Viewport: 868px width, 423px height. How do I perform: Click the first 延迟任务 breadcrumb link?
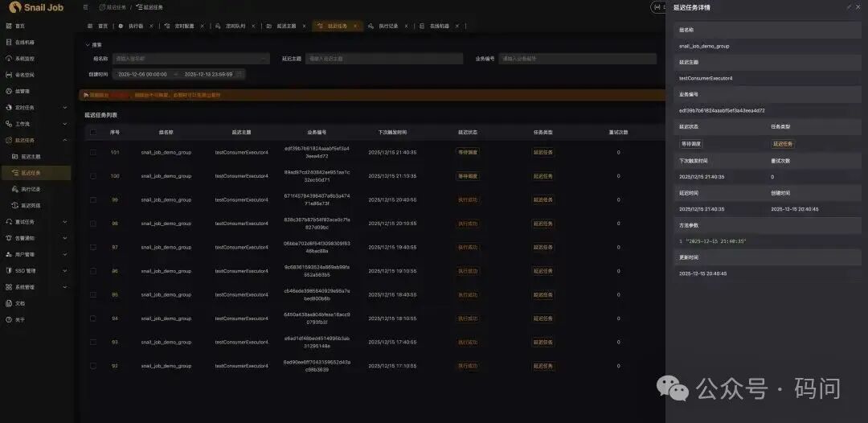coord(113,7)
